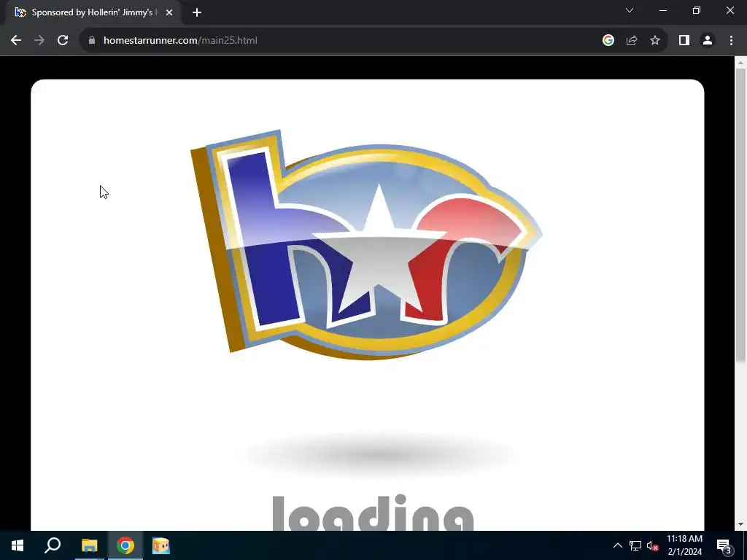
Task: Open the clock showing 11:18 AM
Action: 684,545
